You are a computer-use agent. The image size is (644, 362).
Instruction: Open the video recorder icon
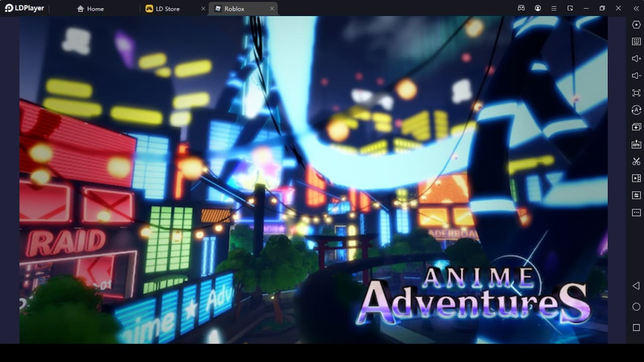(x=636, y=178)
